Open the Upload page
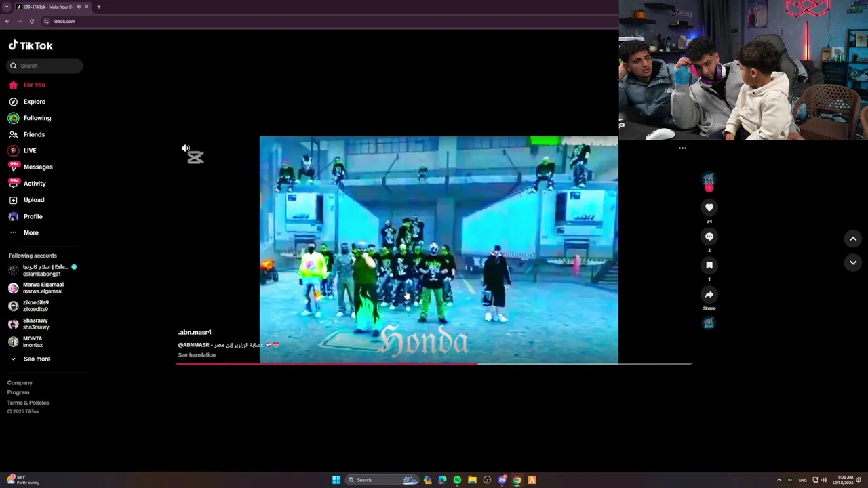The width and height of the screenshot is (868, 488). pos(26,200)
